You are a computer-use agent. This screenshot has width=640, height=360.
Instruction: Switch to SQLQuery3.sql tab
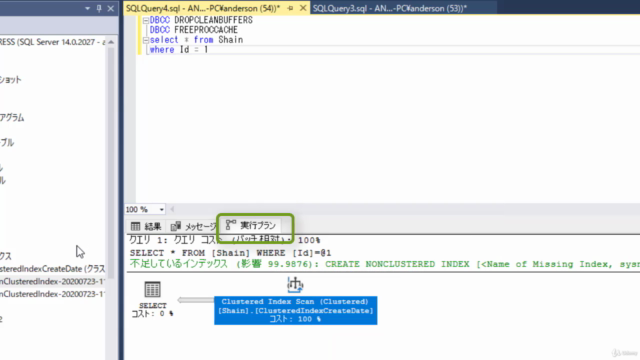pyautogui.click(x=390, y=8)
